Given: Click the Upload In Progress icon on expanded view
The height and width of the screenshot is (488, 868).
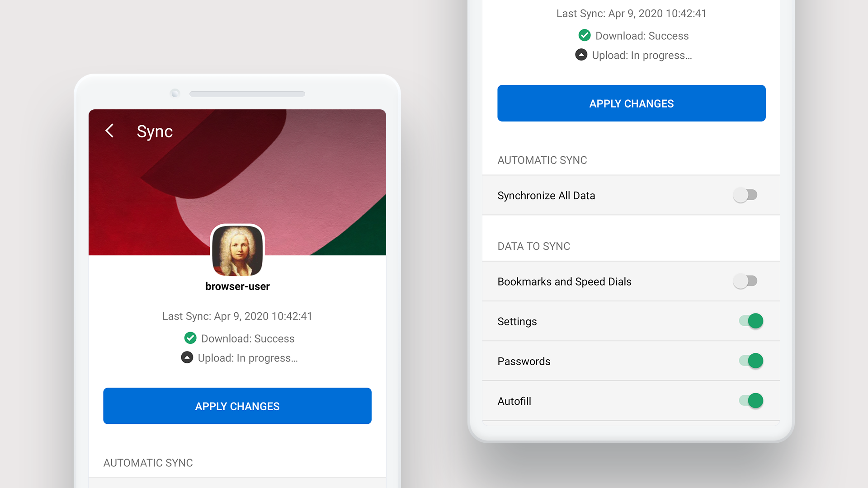Looking at the screenshot, I should click(x=581, y=55).
